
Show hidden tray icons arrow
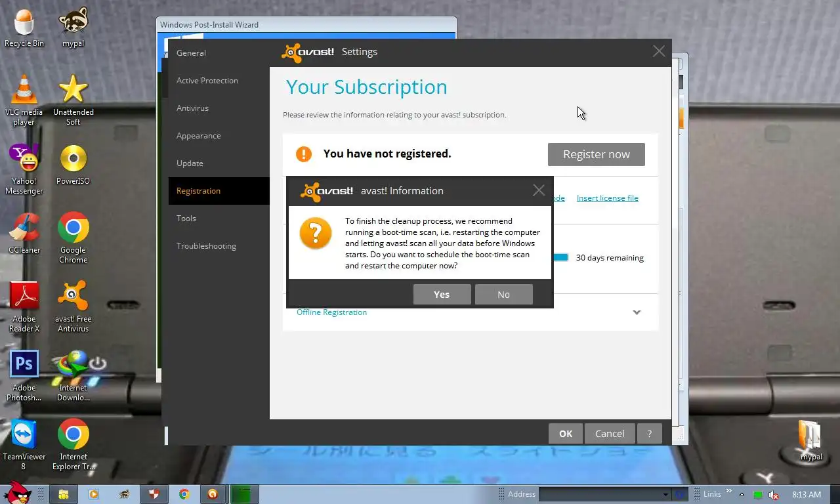click(x=742, y=494)
